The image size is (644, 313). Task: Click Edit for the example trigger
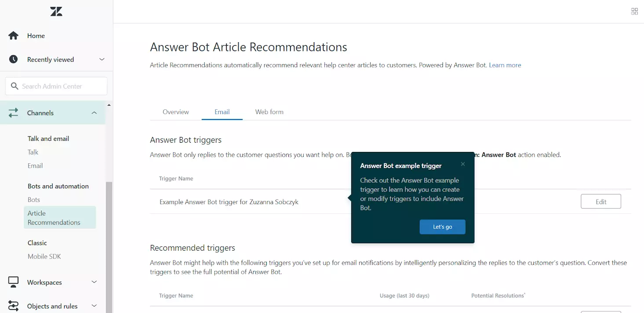[x=600, y=201]
